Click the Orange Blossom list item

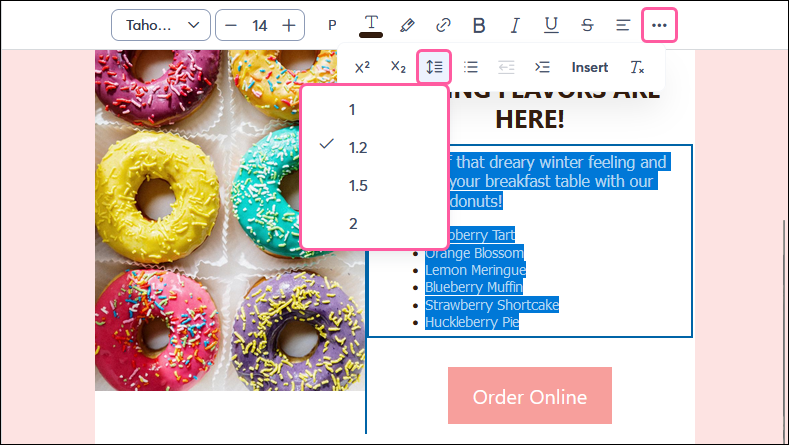click(x=474, y=253)
